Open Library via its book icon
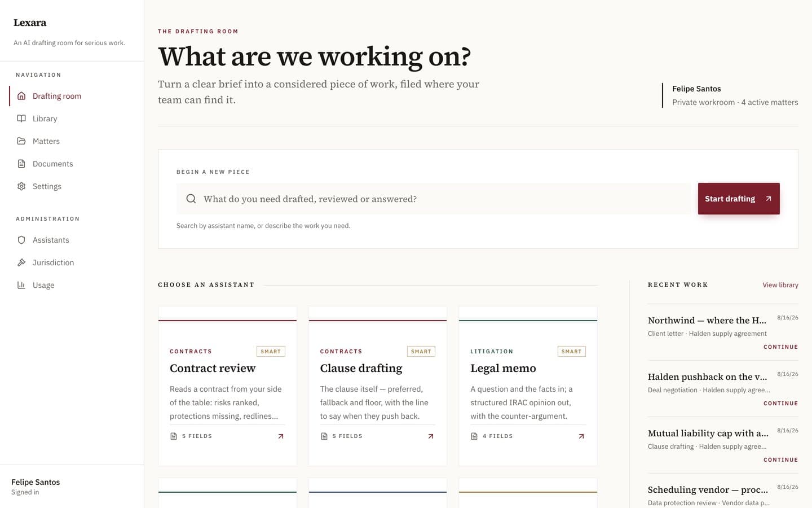Viewport: 812px width, 508px height. tap(21, 119)
